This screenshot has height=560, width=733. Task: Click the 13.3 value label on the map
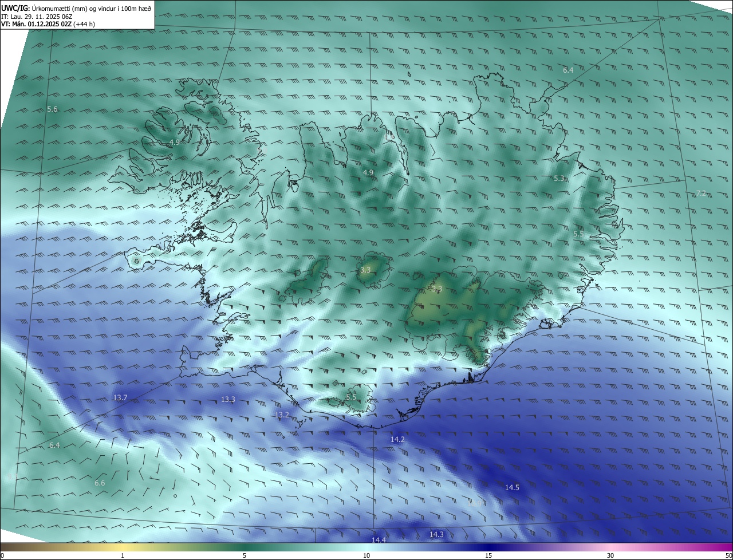click(228, 399)
